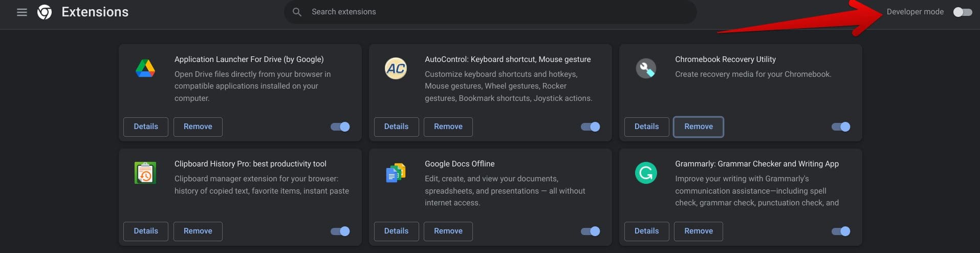Disable Application Launcher For Drive extension

pos(340,126)
